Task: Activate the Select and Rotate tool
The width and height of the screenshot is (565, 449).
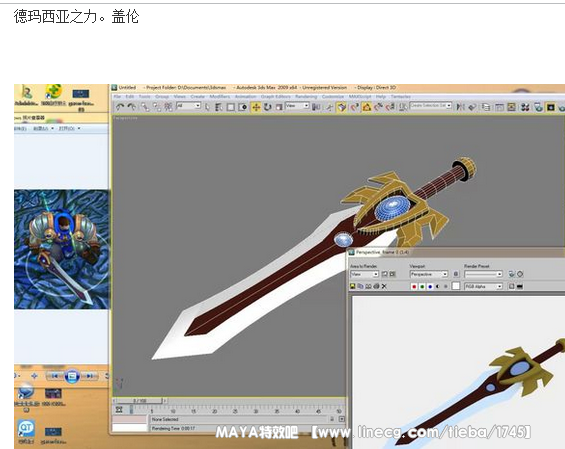Action: (x=267, y=107)
